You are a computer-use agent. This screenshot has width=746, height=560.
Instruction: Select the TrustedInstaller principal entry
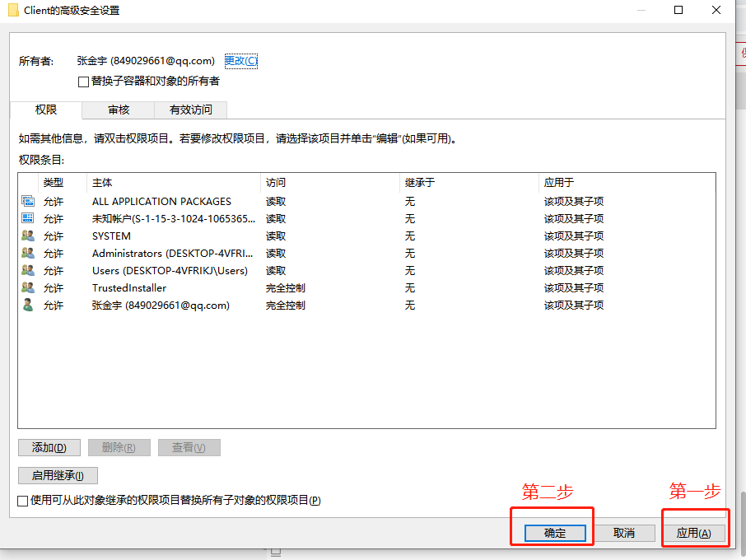[366, 288]
